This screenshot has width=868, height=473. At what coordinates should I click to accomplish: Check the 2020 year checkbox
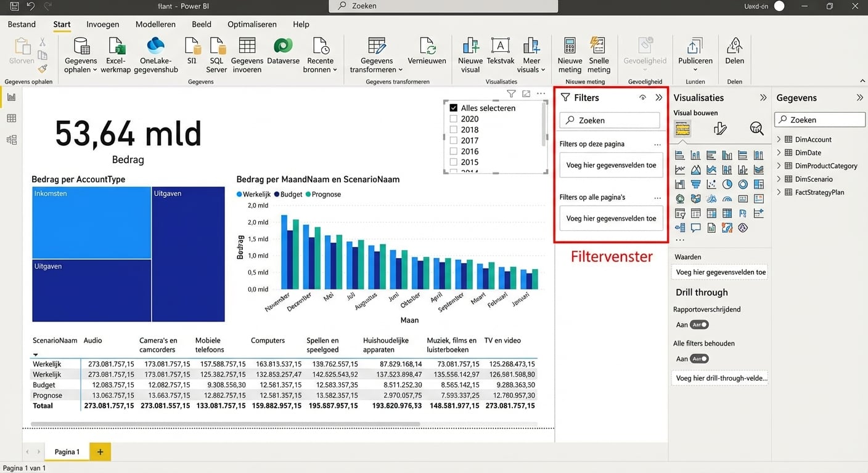pos(454,119)
